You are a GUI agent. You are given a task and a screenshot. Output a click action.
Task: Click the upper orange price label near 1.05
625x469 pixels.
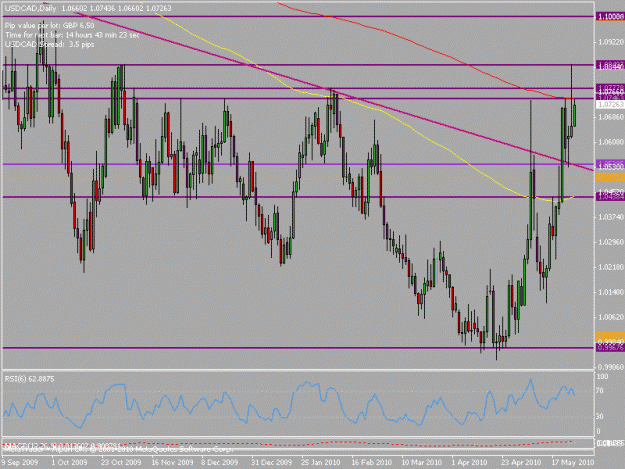coord(610,178)
